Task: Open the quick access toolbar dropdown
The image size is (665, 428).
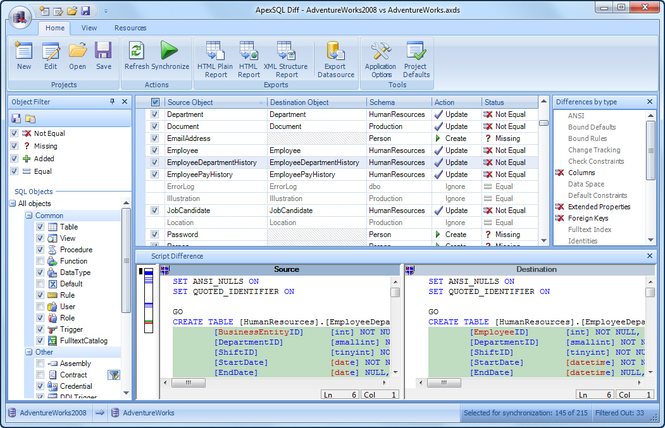Action: (x=106, y=11)
